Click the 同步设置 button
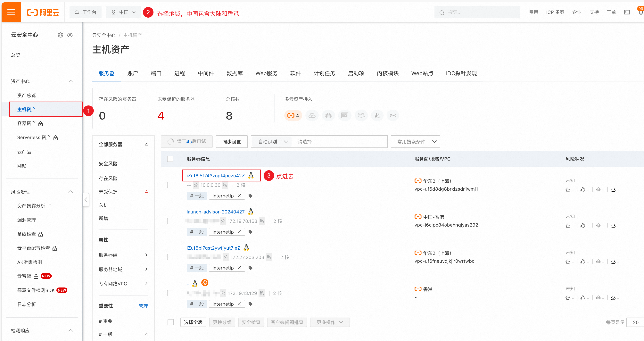Screen dimensions: 644x341 pos(232,142)
